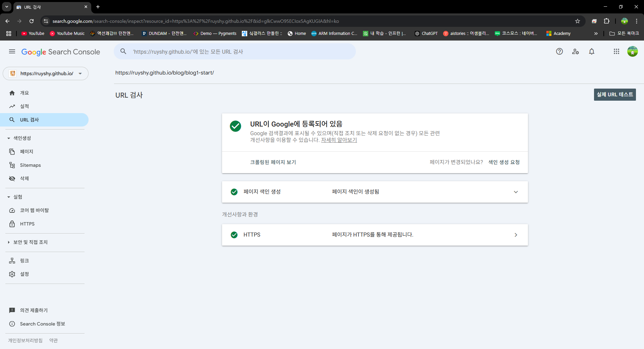Open the navigation hamburger menu

(x=12, y=51)
